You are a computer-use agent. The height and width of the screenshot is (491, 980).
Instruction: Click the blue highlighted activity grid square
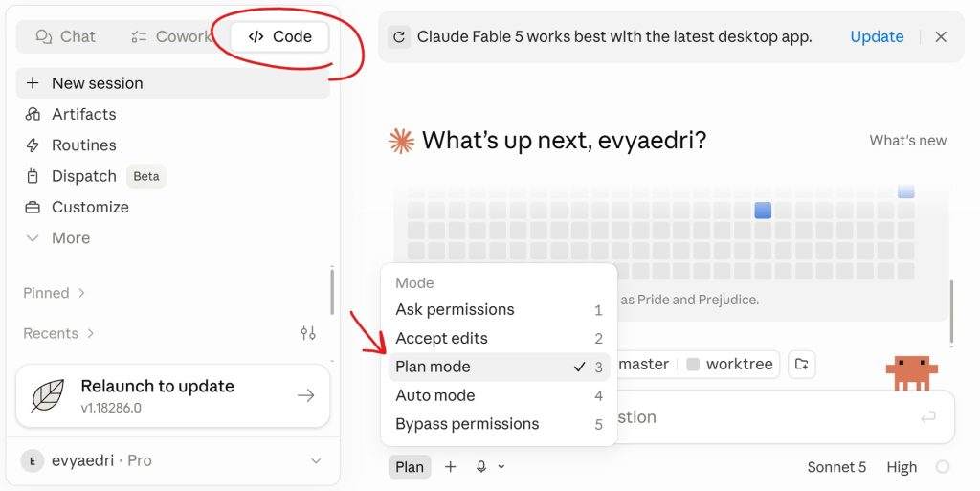tap(763, 211)
